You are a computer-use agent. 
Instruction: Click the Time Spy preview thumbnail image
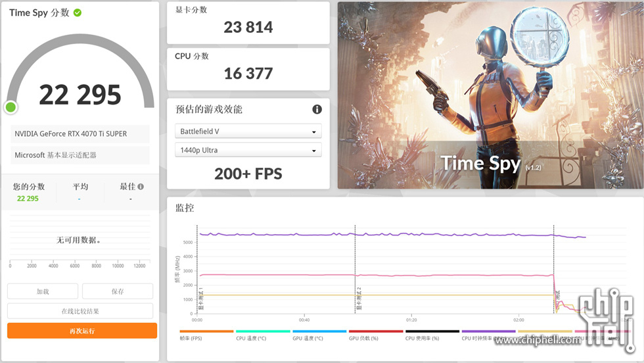(x=490, y=95)
